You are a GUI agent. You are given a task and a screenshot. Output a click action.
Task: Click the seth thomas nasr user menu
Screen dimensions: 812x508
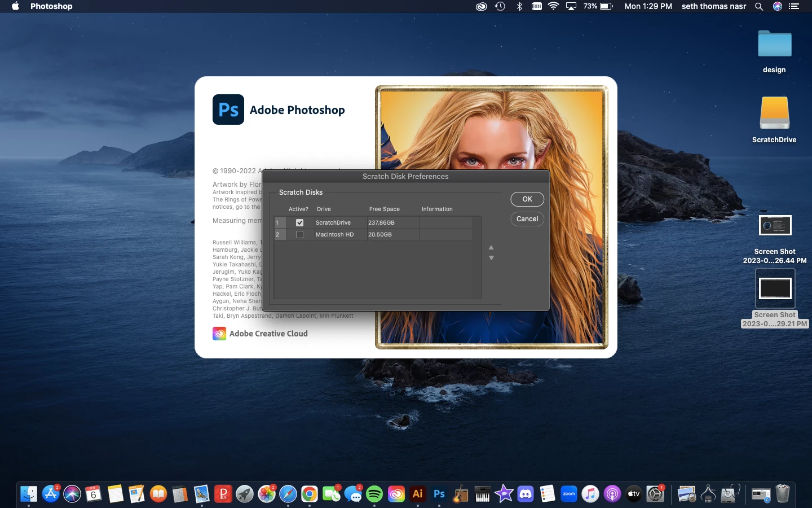click(x=714, y=6)
